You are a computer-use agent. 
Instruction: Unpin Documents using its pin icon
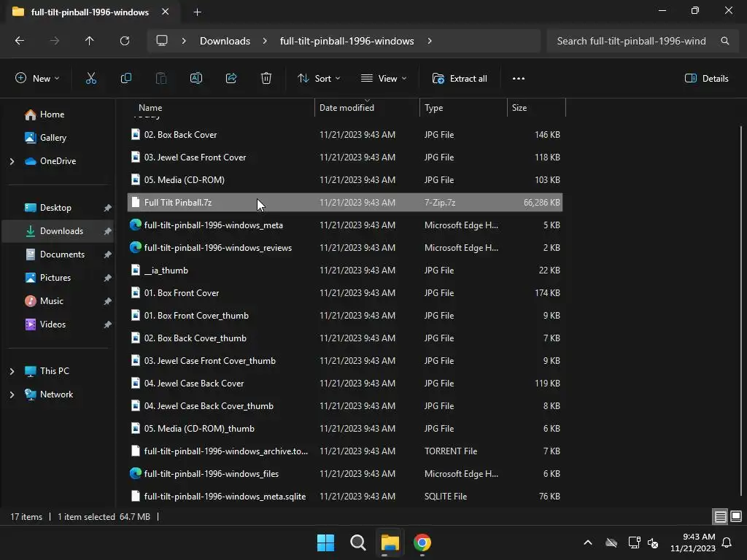tap(108, 254)
